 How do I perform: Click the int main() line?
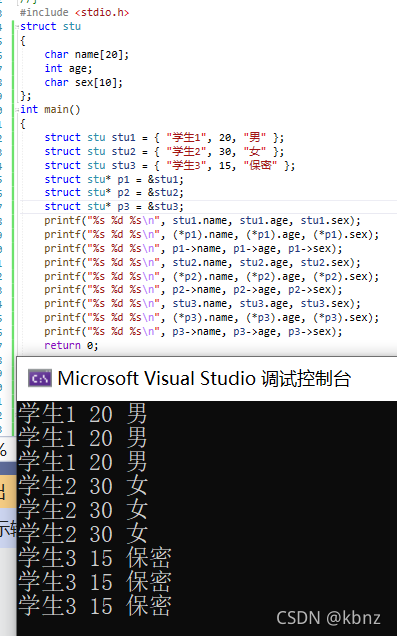[50, 110]
